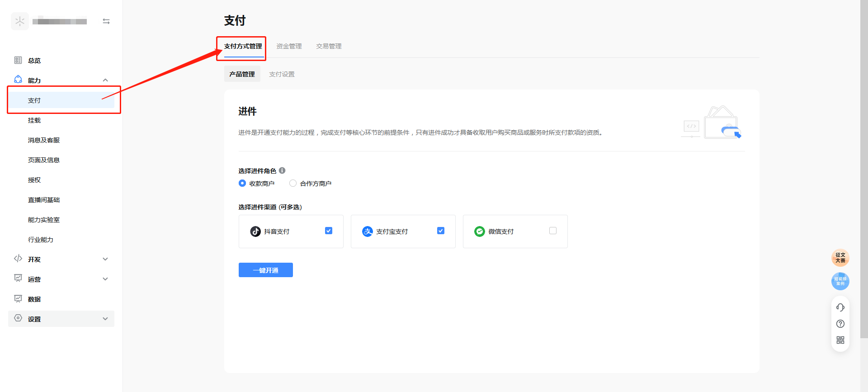Uncheck the 抖音支付 checkbox
Screen dimensions: 868x392
(329, 231)
